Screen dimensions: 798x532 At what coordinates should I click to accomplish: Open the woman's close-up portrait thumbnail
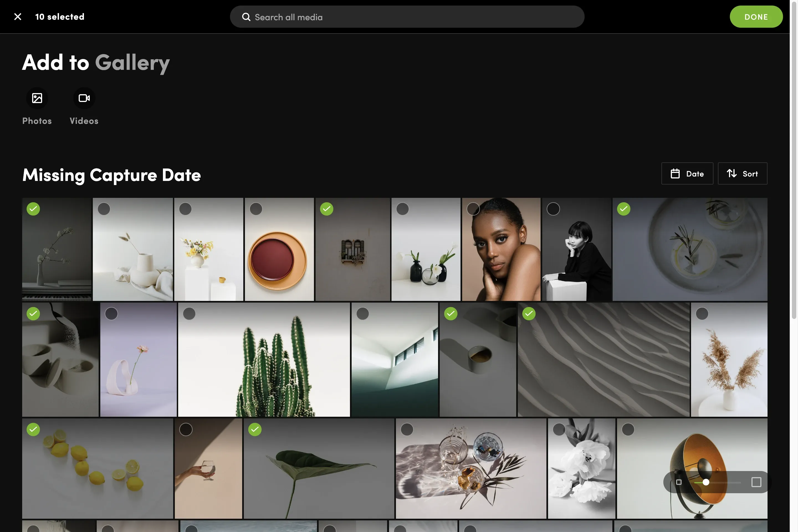click(501, 249)
